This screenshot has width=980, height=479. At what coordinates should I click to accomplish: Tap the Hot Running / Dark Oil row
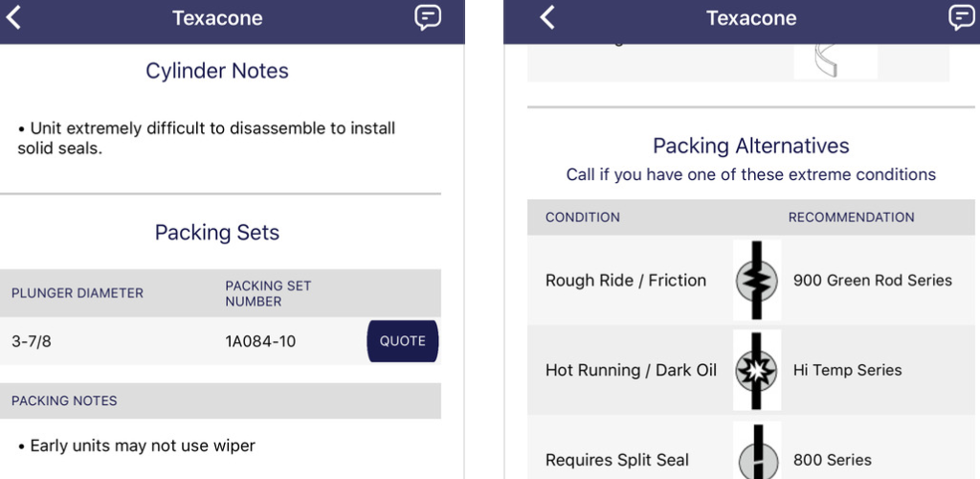(x=750, y=370)
